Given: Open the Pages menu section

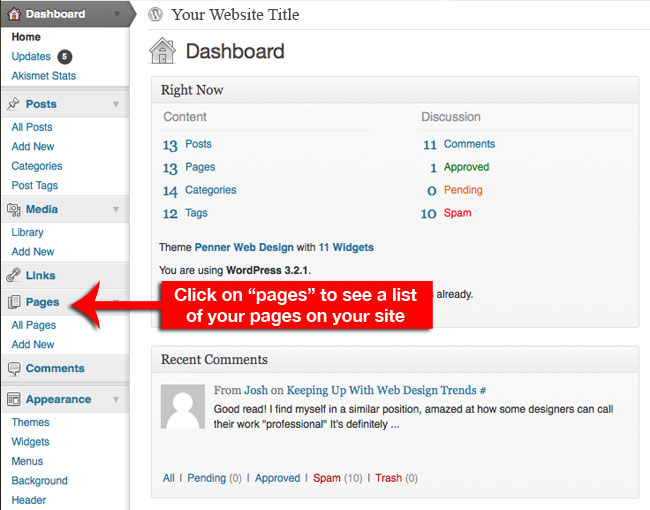Looking at the screenshot, I should click(x=43, y=302).
